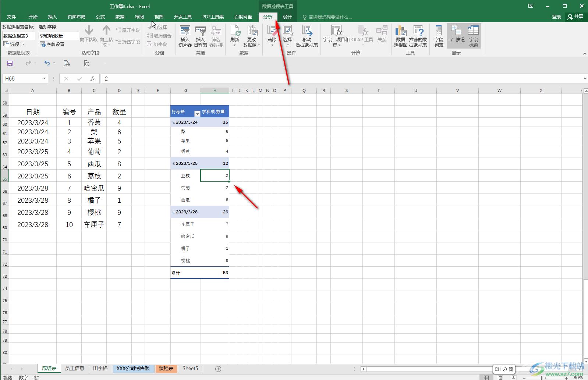This screenshot has width=588, height=380.
Task: Open the Ribbon Display Options icon
Action: (531, 6)
